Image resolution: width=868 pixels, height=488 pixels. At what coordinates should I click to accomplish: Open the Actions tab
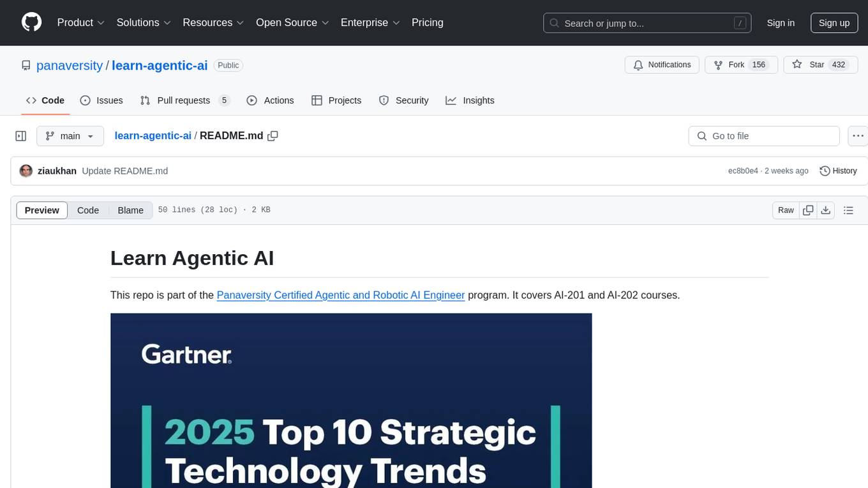[270, 100]
